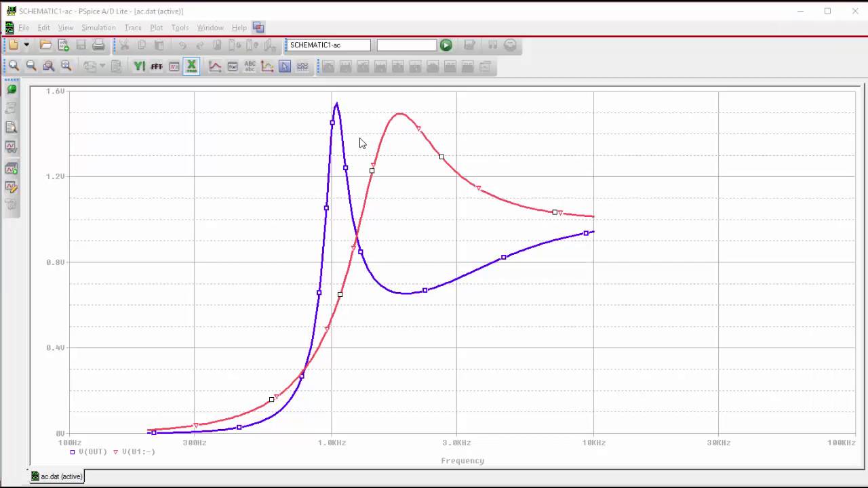Click the V(OUT) legend label
The width and height of the screenshot is (868, 488).
point(93,451)
